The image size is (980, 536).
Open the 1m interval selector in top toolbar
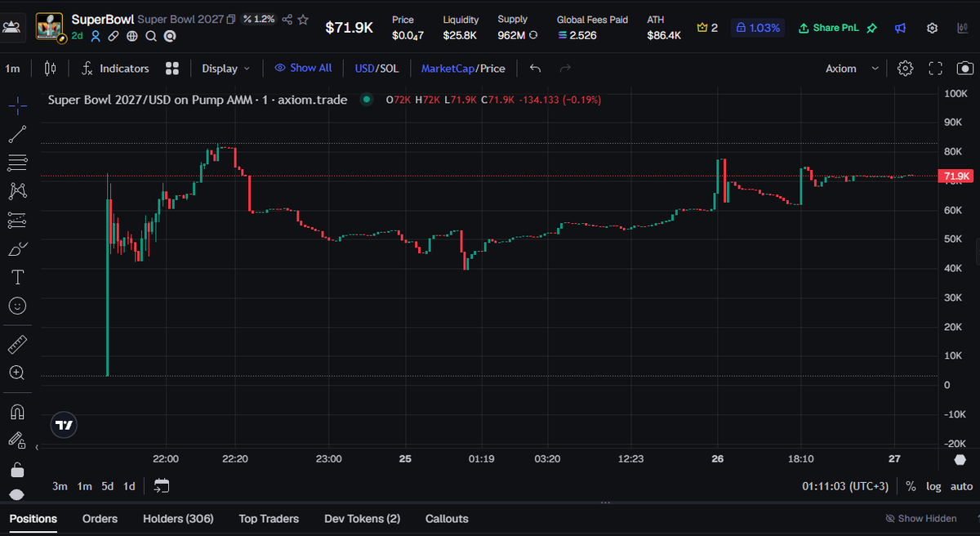point(12,69)
